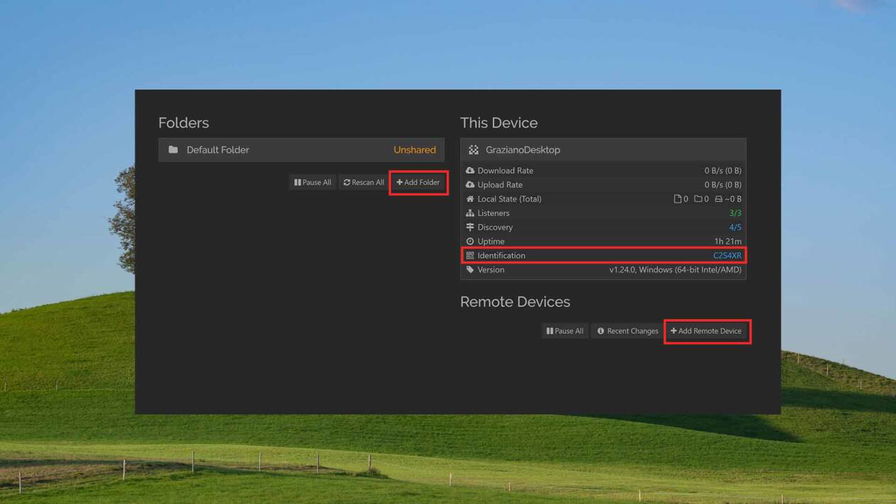The width and height of the screenshot is (896, 504).
Task: Click Add Remote Device button
Action: point(706,331)
